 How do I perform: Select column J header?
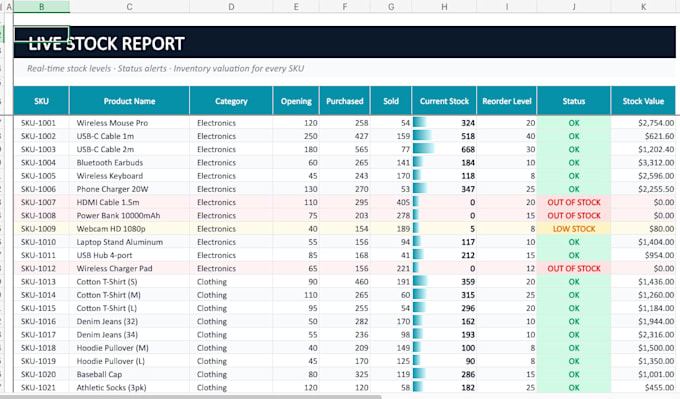pyautogui.click(x=574, y=7)
